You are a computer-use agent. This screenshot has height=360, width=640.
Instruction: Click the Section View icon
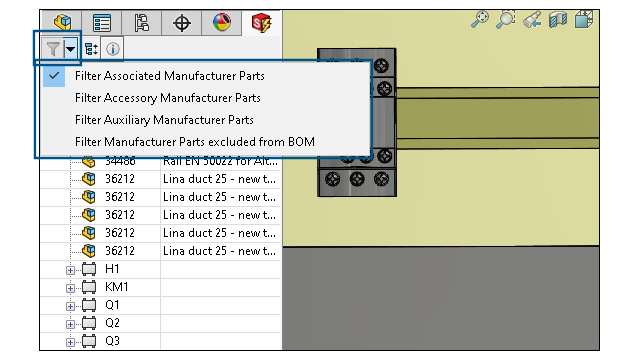pyautogui.click(x=558, y=20)
